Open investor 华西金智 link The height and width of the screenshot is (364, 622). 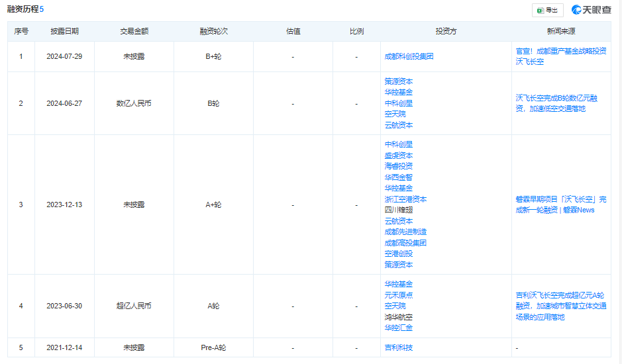[x=399, y=177]
